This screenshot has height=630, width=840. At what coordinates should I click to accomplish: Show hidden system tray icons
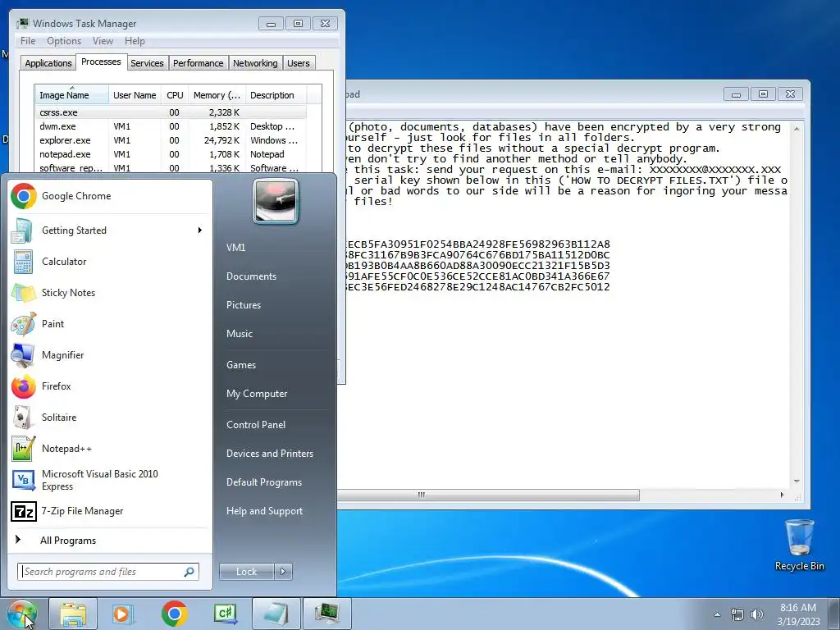tap(717, 614)
